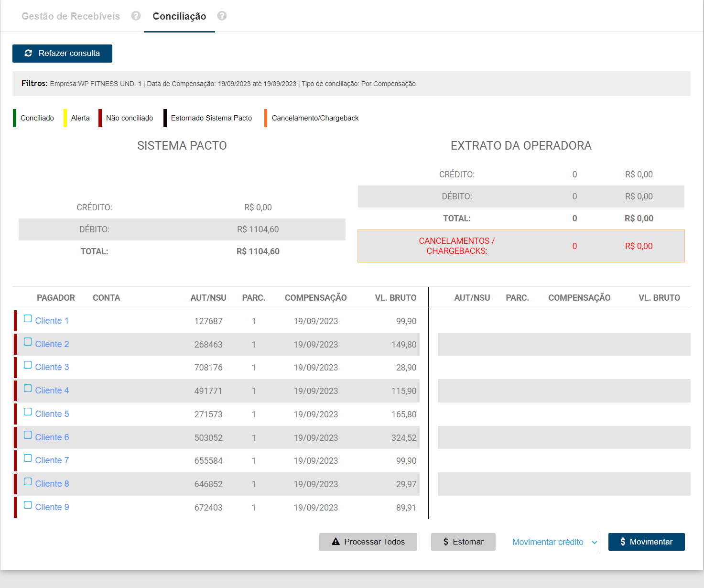The height and width of the screenshot is (588, 704).
Task: Tick the checkbox for Cliente 1
Action: pos(28,318)
